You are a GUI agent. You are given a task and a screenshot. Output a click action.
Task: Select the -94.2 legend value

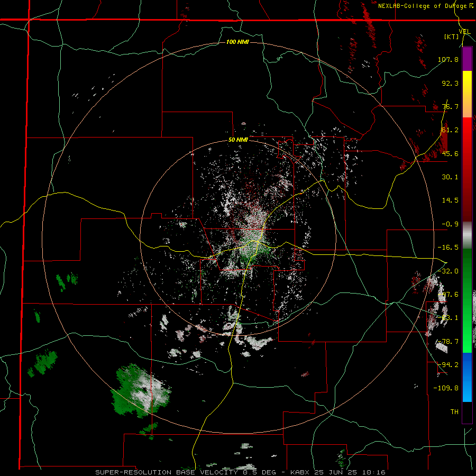pyautogui.click(x=448, y=364)
